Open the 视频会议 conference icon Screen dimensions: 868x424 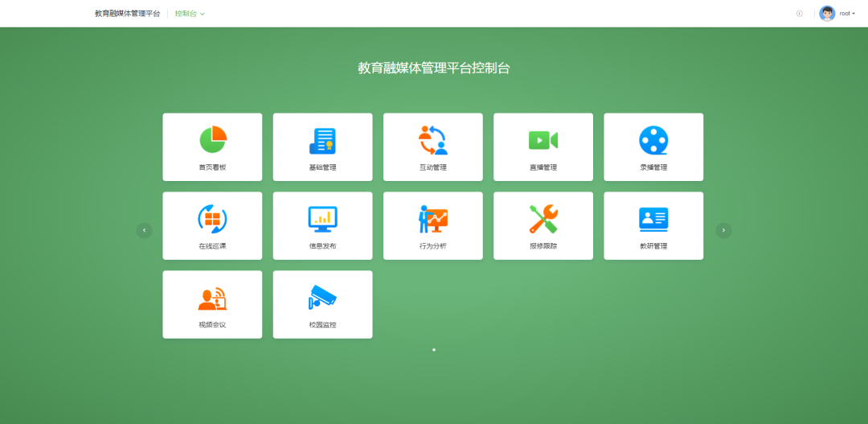click(213, 298)
